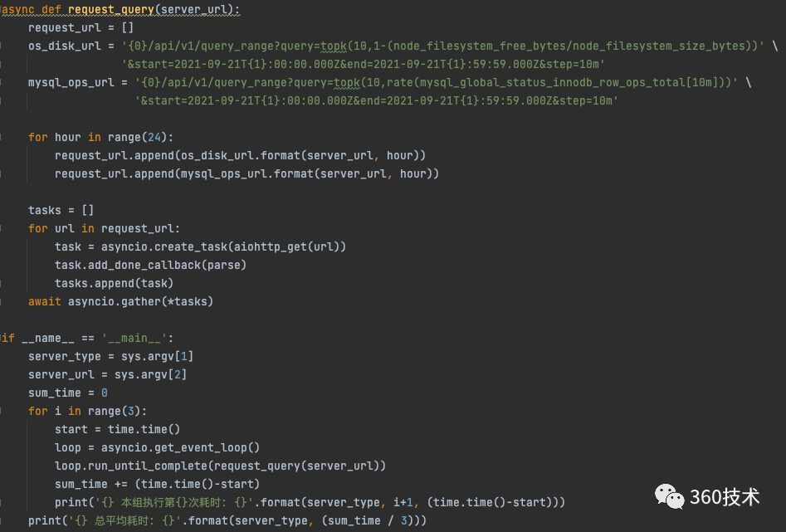Click the WeChat logo icon in watermark
786x532 pixels.
pyautogui.click(x=669, y=496)
